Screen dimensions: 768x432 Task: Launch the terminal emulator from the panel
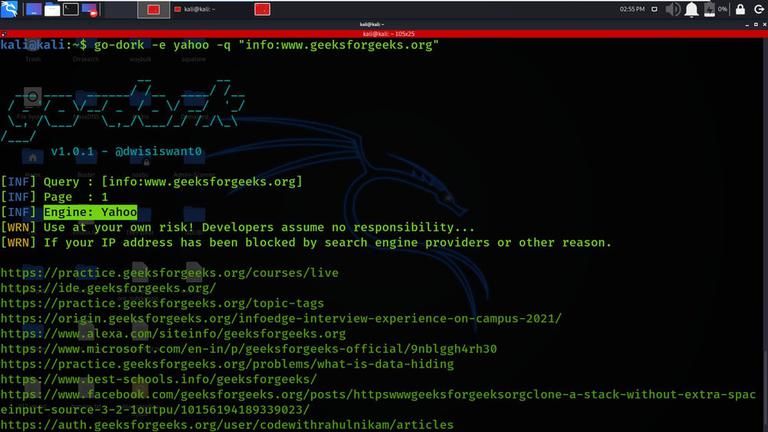pos(71,9)
